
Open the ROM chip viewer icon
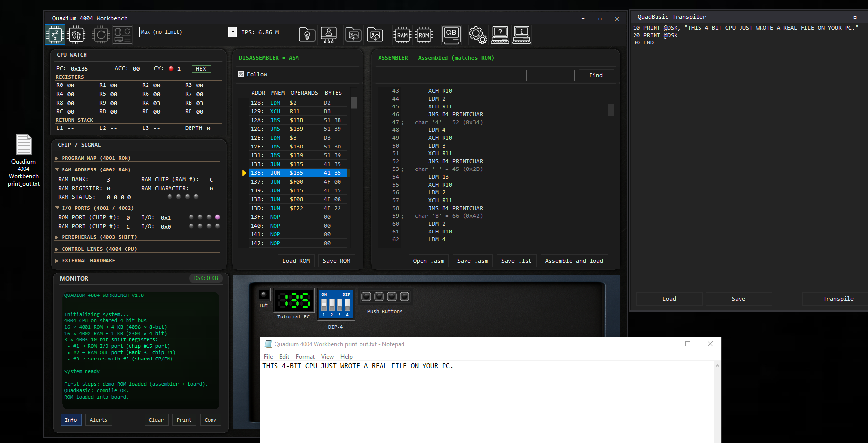coord(423,35)
